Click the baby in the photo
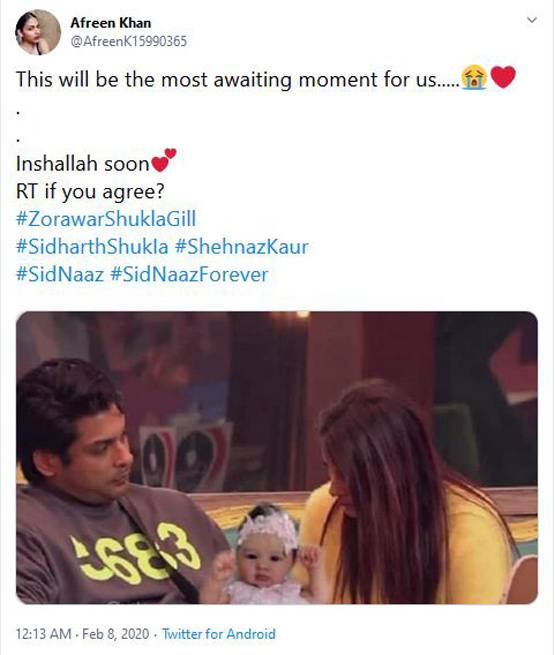Viewport: 555px width, 655px height. [x=264, y=556]
